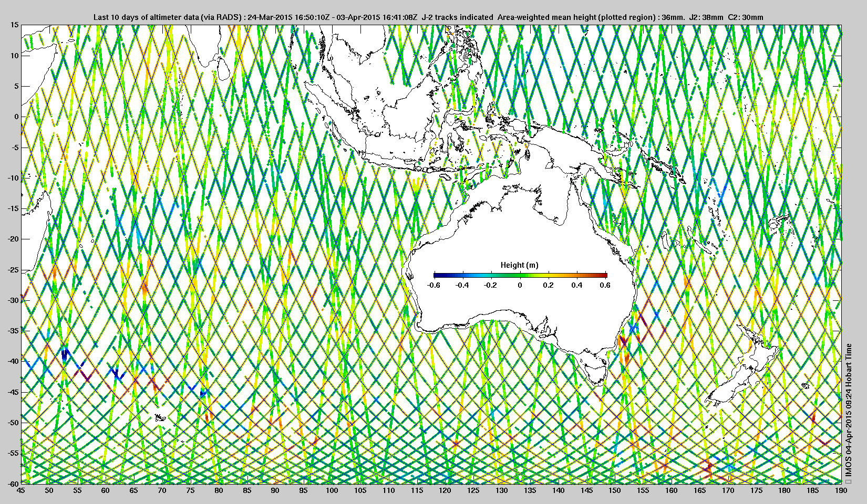The width and height of the screenshot is (867, 504).
Task: Click longitude axis tick "175"
Action: (x=756, y=490)
